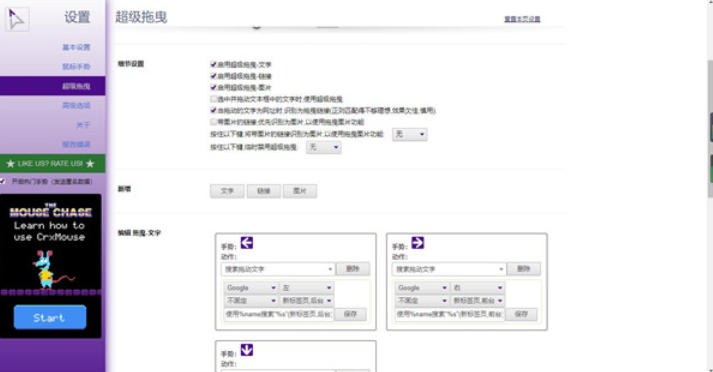713x372 pixels.
Task: Save the left-gesture drag action
Action: tap(350, 314)
